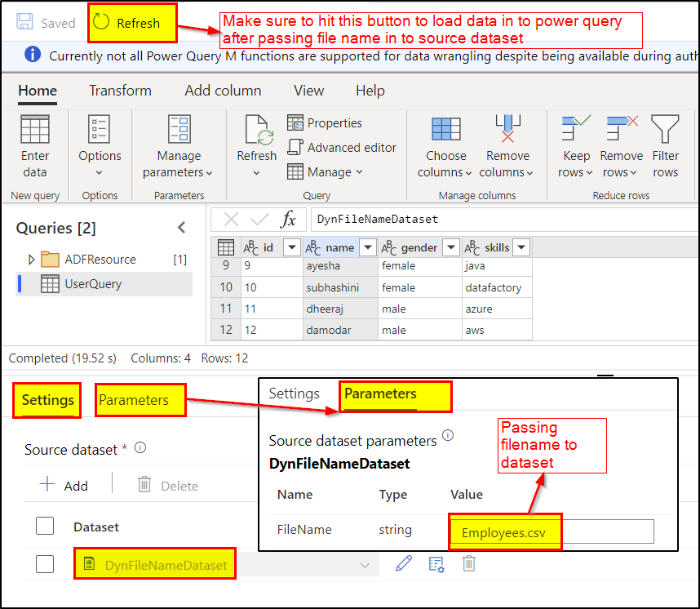The height and width of the screenshot is (609, 700).
Task: Toggle the Dataset header checkbox
Action: (45, 526)
